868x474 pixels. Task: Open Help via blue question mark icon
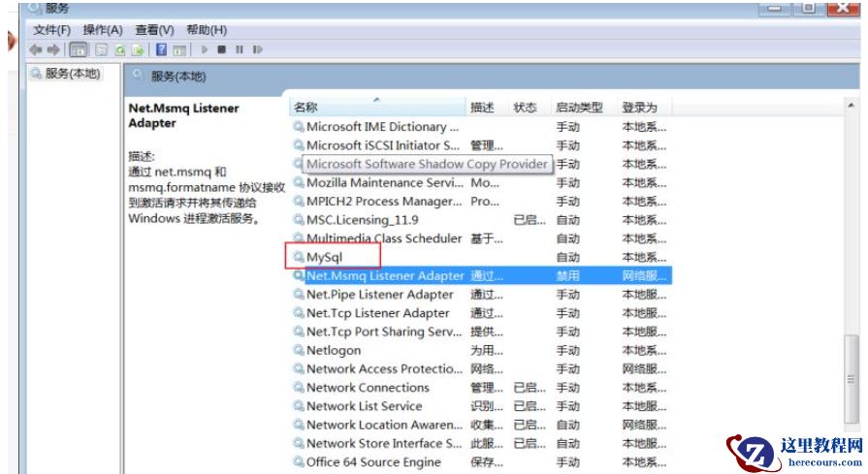tap(161, 49)
